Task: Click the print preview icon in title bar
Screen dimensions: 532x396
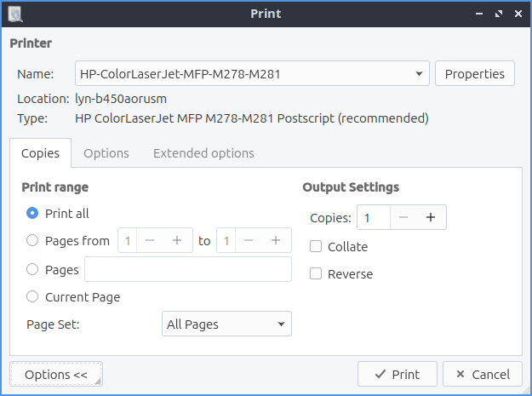Action: click(x=14, y=14)
